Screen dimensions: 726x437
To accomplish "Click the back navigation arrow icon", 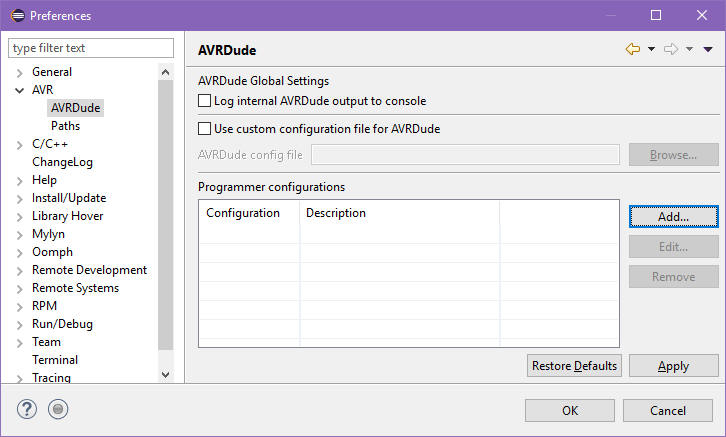I will [x=632, y=49].
